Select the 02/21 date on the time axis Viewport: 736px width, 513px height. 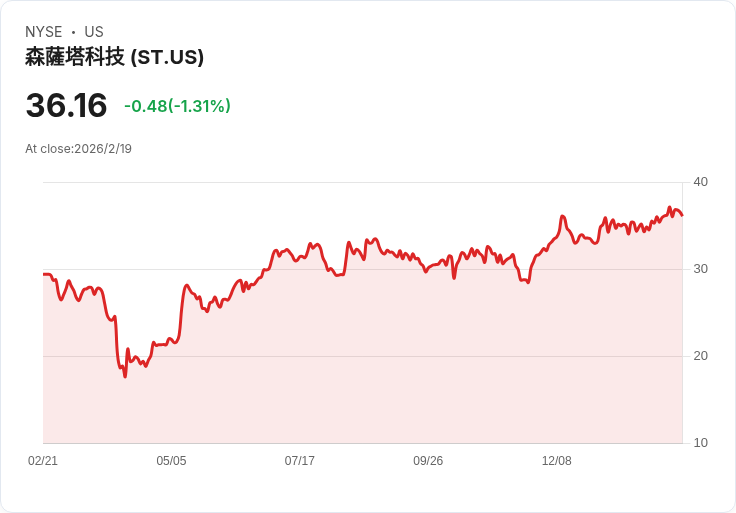[x=43, y=461]
